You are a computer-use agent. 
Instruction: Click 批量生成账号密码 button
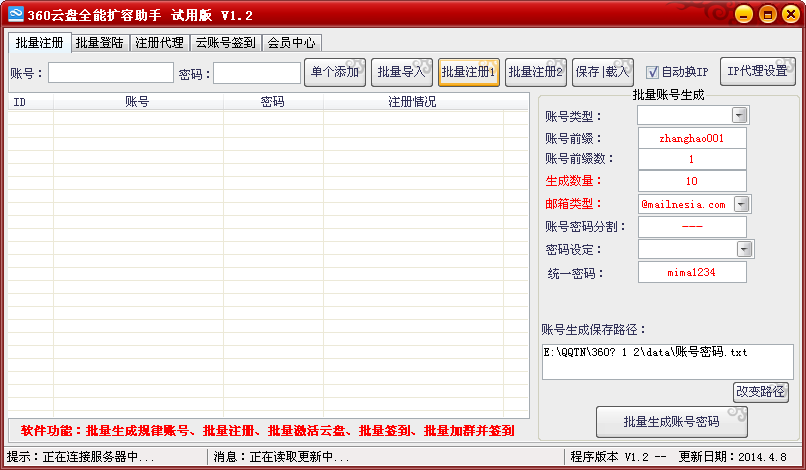click(x=672, y=422)
